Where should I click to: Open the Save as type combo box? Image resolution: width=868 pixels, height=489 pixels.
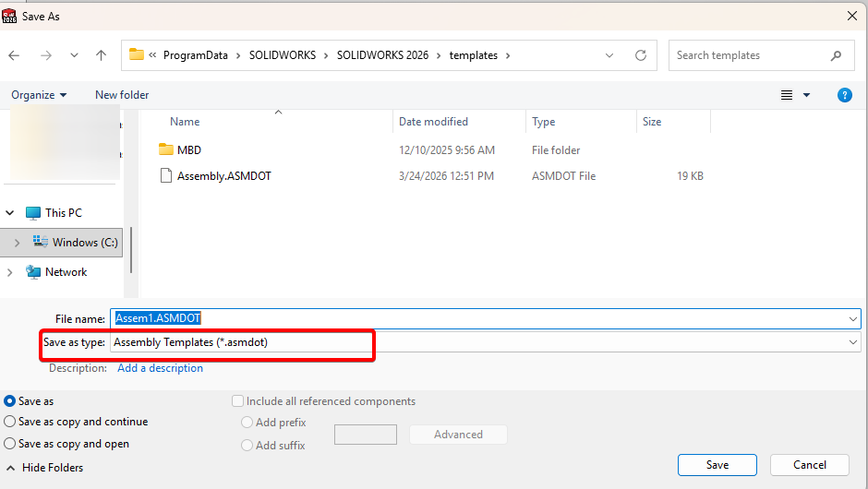[x=486, y=342]
